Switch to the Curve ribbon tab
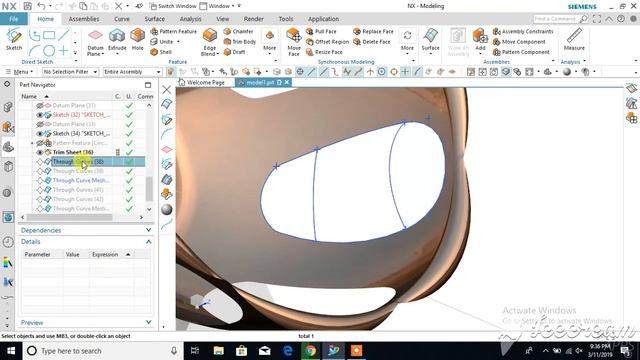Viewport: 640px width, 360px height. (122, 19)
